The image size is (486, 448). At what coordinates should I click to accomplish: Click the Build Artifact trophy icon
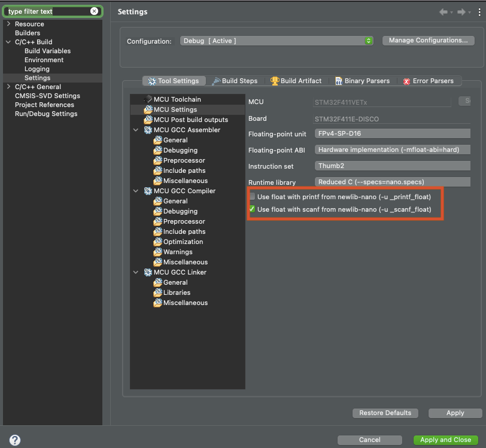(x=275, y=81)
